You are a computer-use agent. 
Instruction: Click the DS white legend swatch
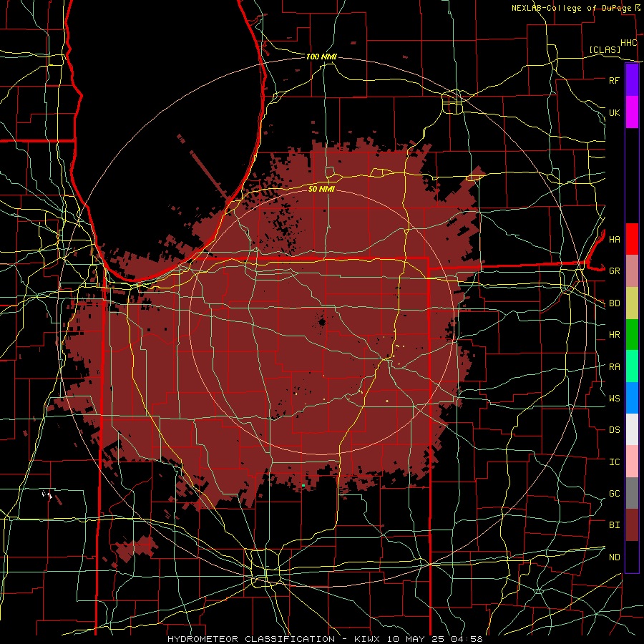632,429
